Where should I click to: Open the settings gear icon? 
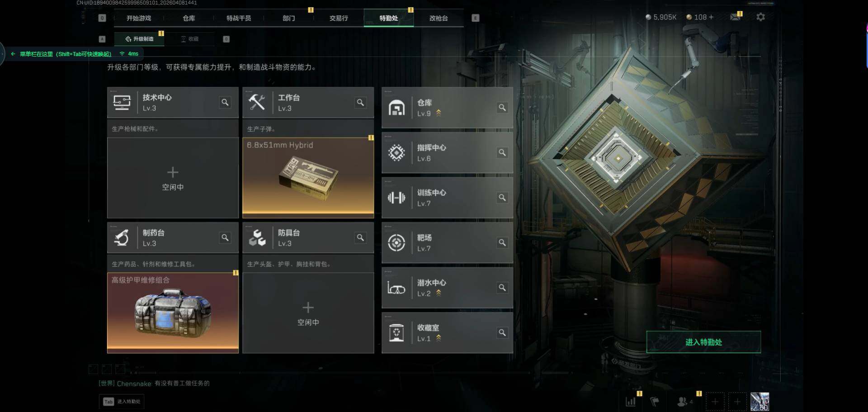tap(760, 17)
